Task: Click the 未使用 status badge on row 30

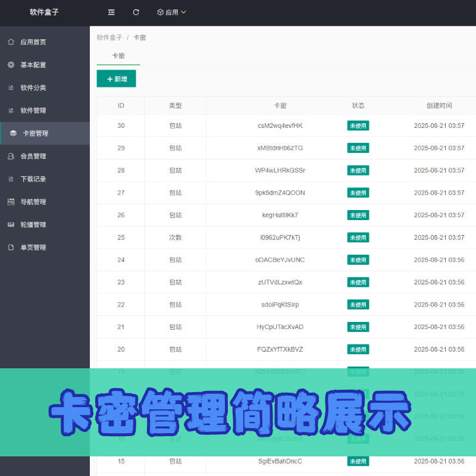Action: pos(358,126)
